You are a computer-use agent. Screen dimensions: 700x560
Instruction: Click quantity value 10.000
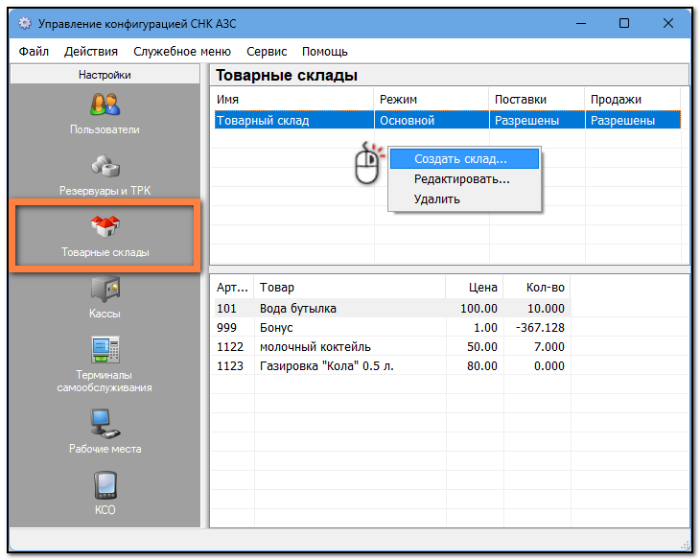546,308
